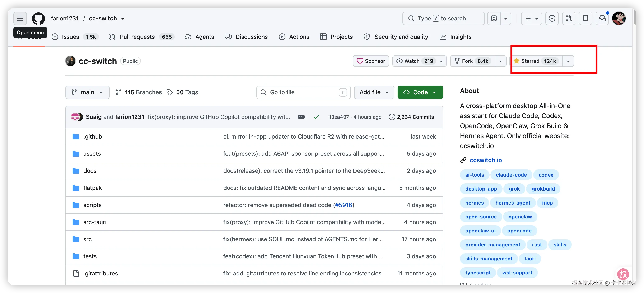Open your pull requests from the header icon
Viewport: 644px width, 293px height.
pyautogui.click(x=569, y=18)
